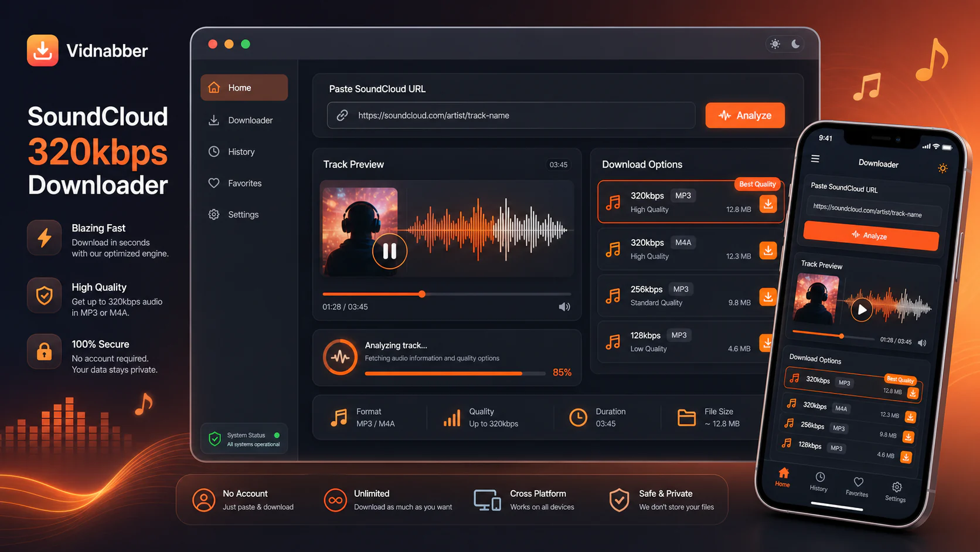Viewport: 980px width, 552px height.
Task: Click the 12.3 MB size on desktop
Action: [x=739, y=256]
